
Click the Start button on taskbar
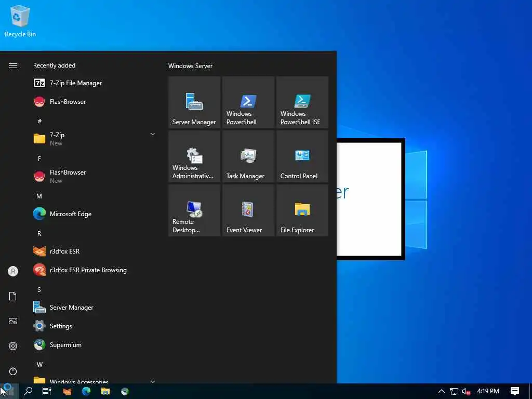(8, 391)
